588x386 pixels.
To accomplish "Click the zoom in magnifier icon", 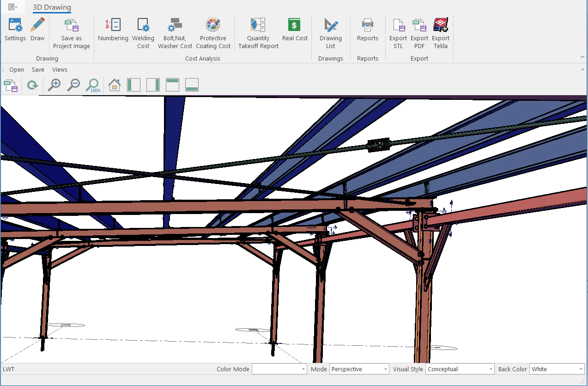I will [55, 85].
